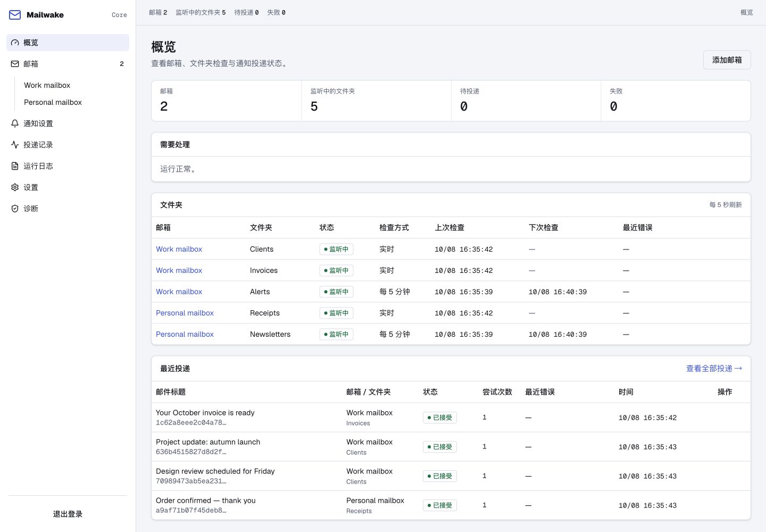The width and height of the screenshot is (766, 532).
Task: Open Personal mailbox link in Newsletters row
Action: click(x=185, y=334)
